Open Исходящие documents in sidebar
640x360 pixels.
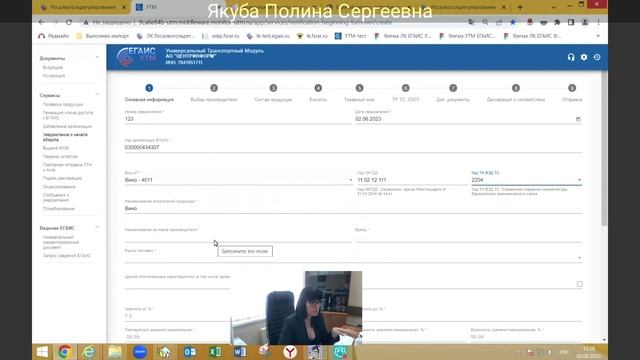point(54,76)
